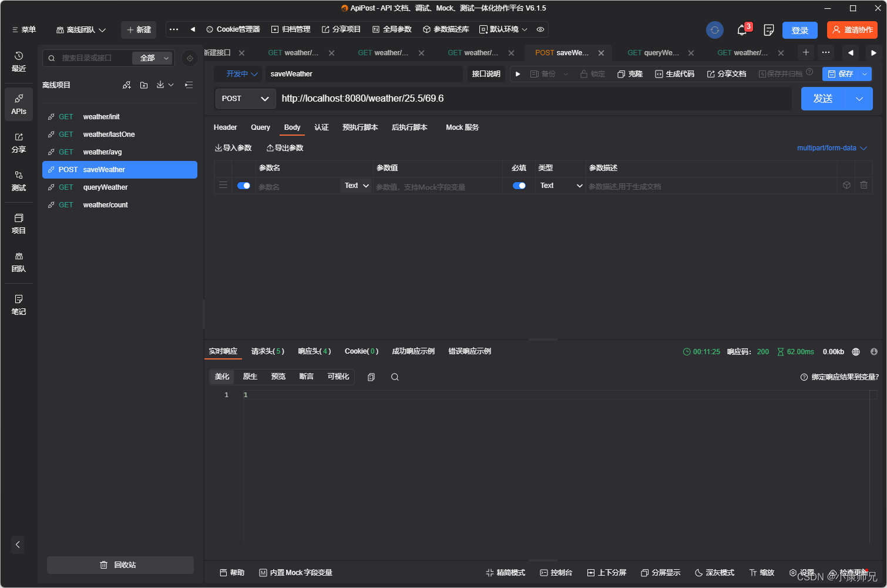Download the response with the download icon
This screenshot has width=887, height=588.
point(874,352)
